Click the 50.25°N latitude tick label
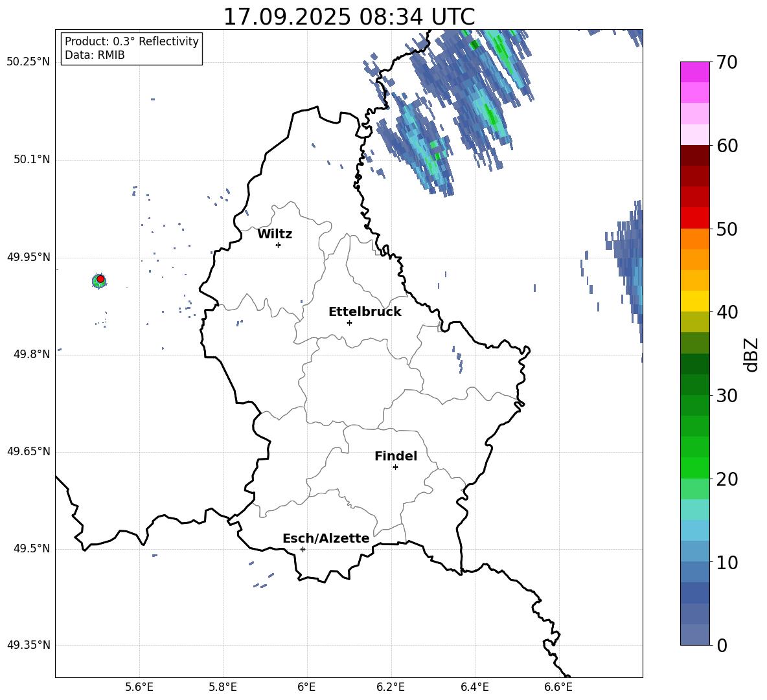The image size is (767, 700). coord(29,62)
